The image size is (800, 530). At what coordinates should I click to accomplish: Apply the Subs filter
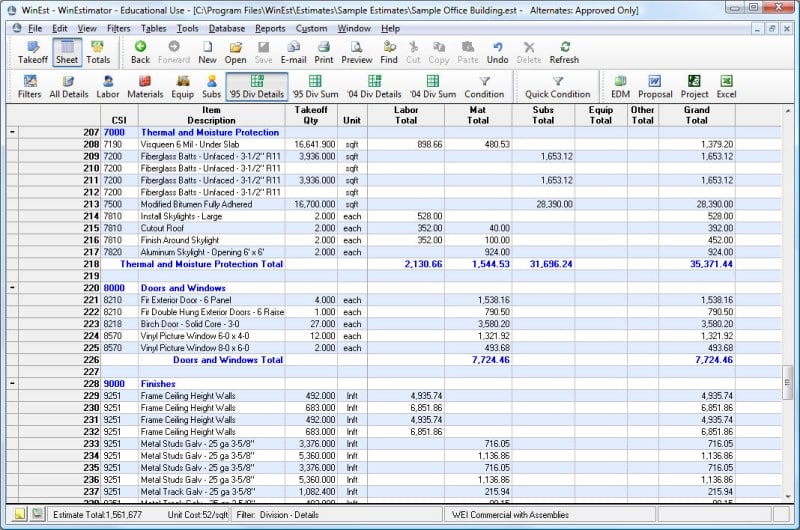click(211, 87)
